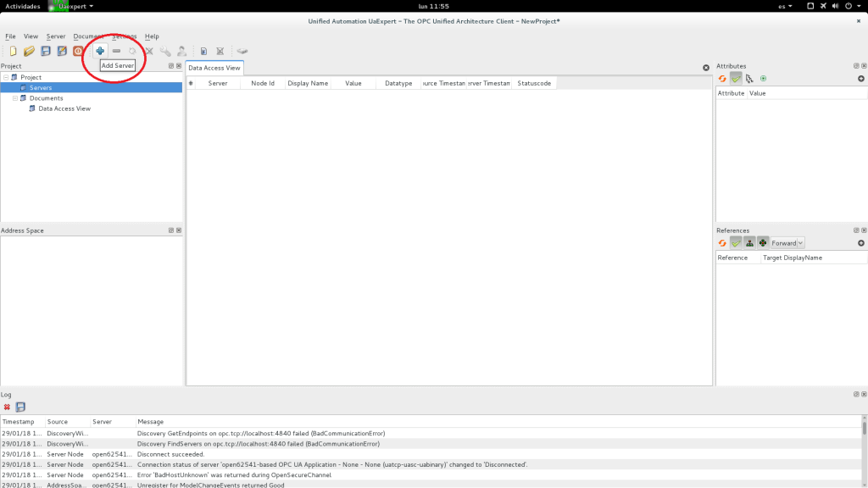Screen dimensions: 868x488
Task: Float the Attributes panel
Action: pos(856,66)
